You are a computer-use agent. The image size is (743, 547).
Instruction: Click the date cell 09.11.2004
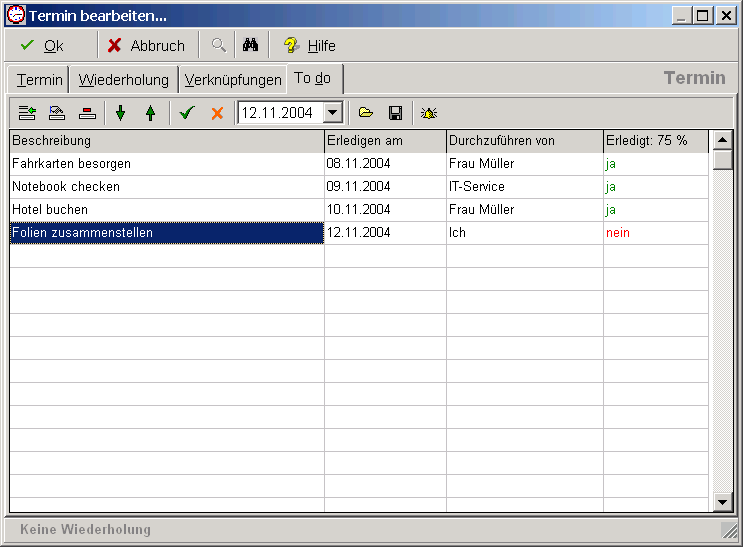[385, 187]
